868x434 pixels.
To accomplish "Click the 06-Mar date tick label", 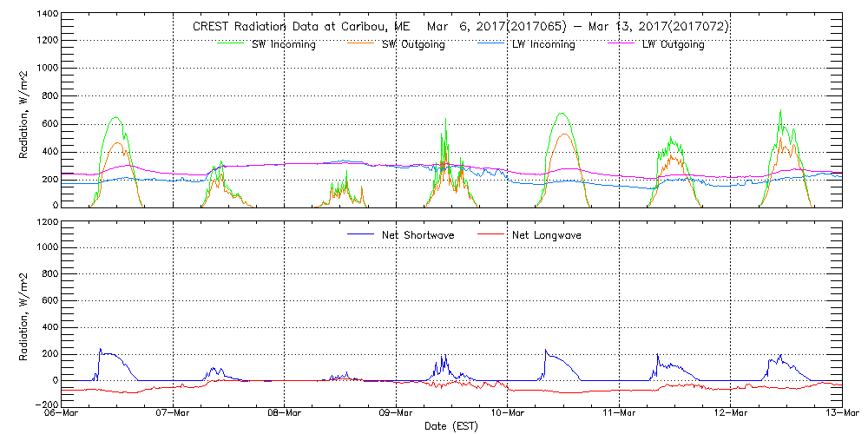I will coord(62,413).
